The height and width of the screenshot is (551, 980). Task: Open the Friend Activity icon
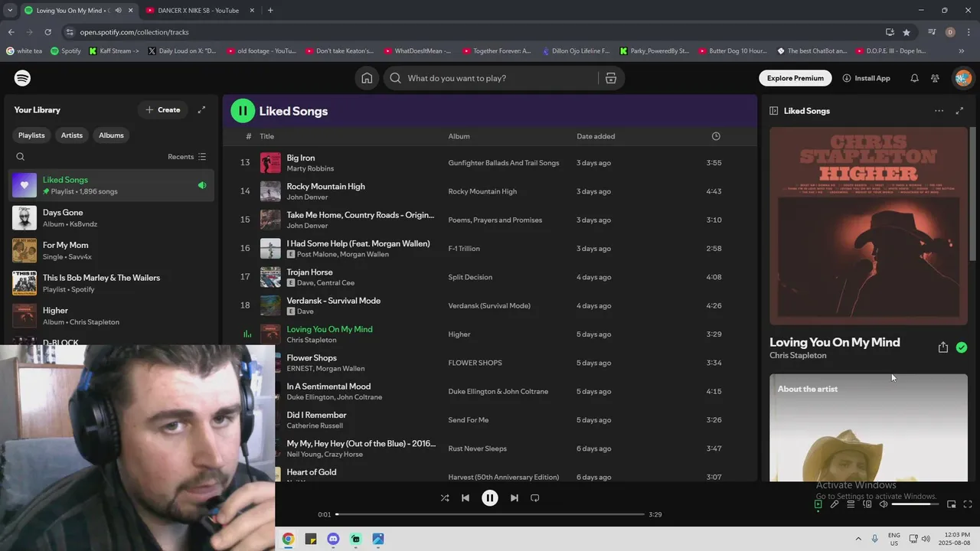click(x=935, y=78)
